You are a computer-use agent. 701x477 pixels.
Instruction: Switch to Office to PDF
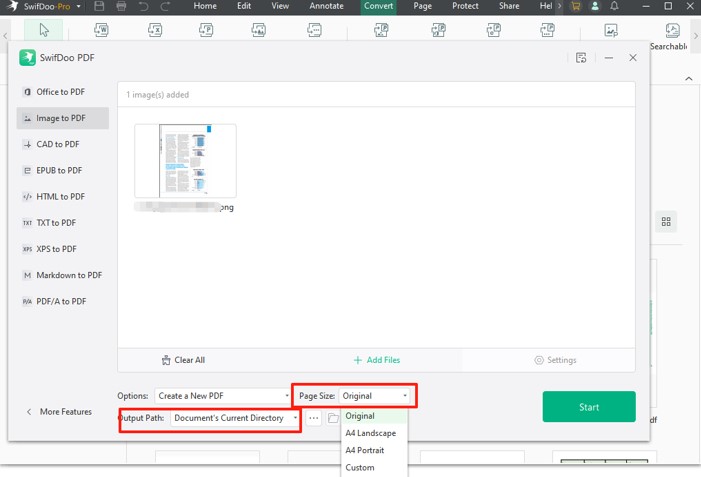(63, 92)
